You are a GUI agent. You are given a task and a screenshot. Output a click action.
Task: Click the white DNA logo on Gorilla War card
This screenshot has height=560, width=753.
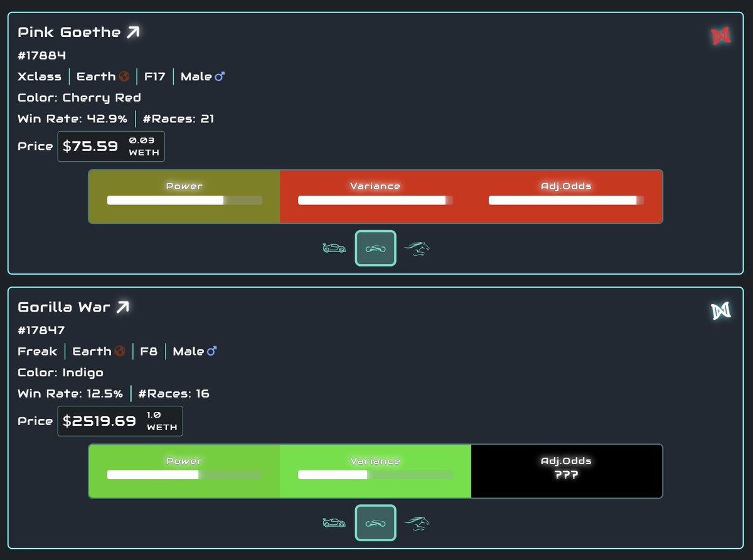point(721,311)
